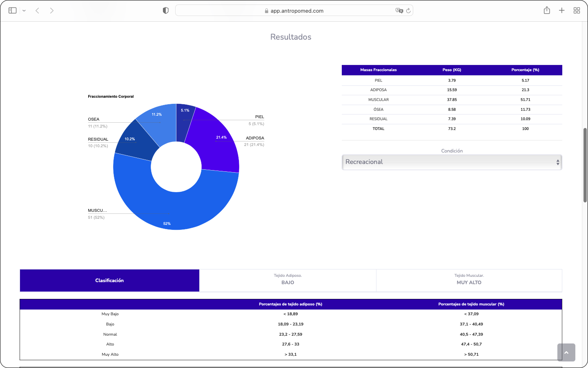
Task: Click the RESIDUAL chart legend label
Action: (98, 139)
